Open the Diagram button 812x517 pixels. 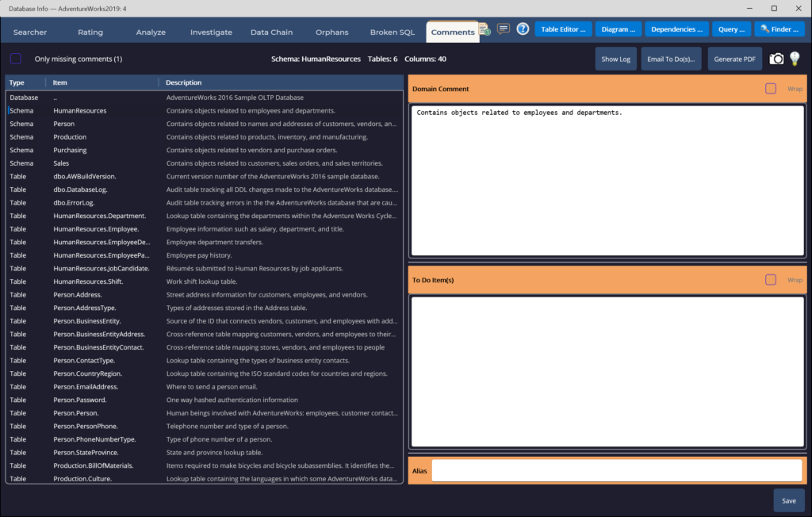point(619,29)
